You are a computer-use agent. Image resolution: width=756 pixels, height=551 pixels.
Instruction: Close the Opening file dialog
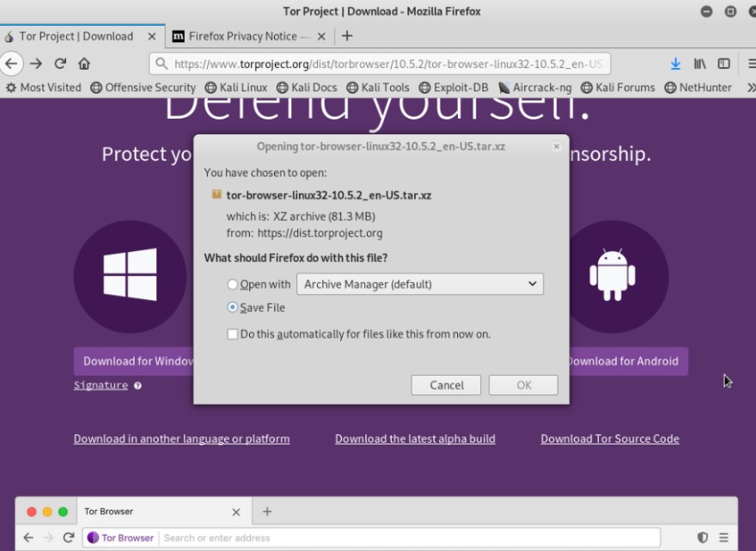pos(557,146)
